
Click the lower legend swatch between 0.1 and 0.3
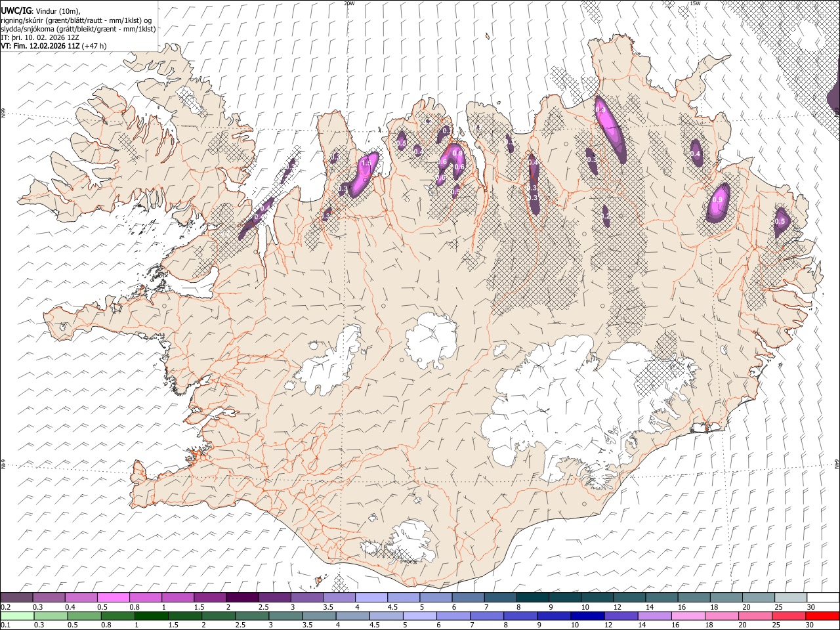(17, 616)
